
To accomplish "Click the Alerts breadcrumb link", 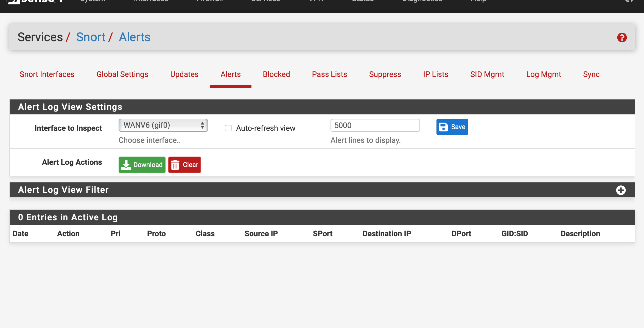I will (x=135, y=37).
